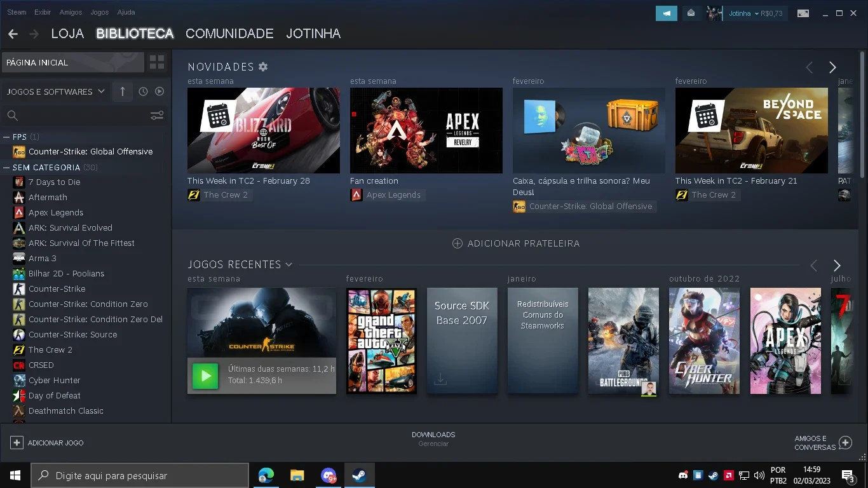
Task: Open the Loja tab
Action: 67,34
